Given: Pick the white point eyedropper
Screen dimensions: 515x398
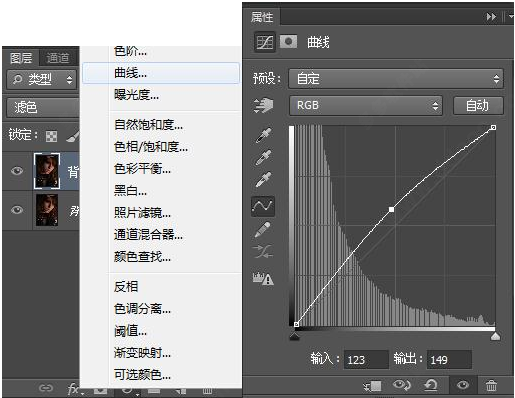Looking at the screenshot, I should (x=264, y=180).
